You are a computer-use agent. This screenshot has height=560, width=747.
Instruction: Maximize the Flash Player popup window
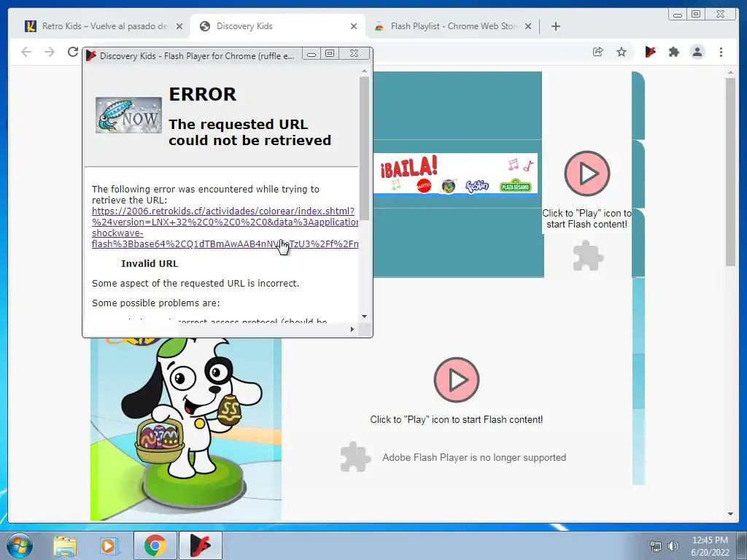click(x=330, y=53)
